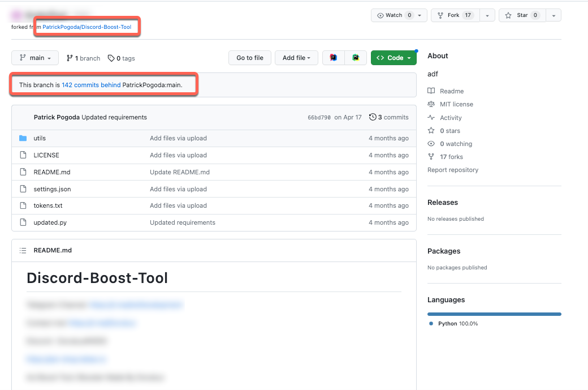This screenshot has height=390, width=588.
Task: Click the star count 0 badge
Action: (535, 15)
